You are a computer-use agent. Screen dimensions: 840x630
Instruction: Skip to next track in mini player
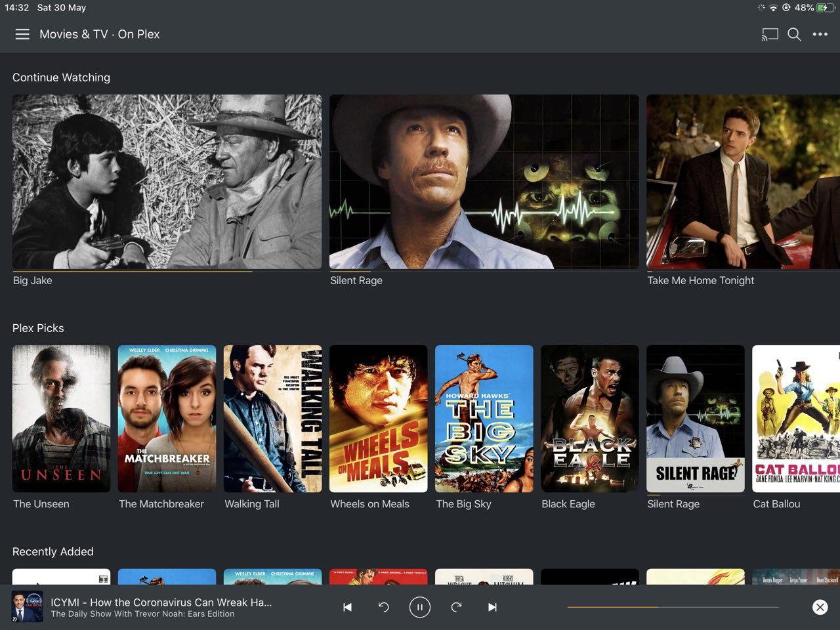click(492, 607)
